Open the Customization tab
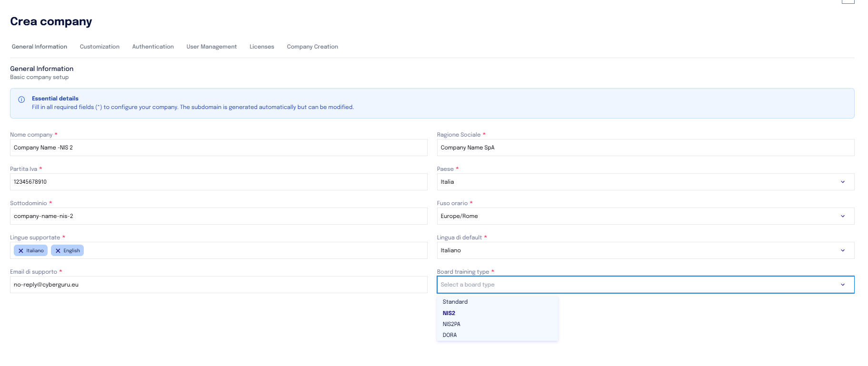The width and height of the screenshot is (868, 366). click(x=100, y=47)
